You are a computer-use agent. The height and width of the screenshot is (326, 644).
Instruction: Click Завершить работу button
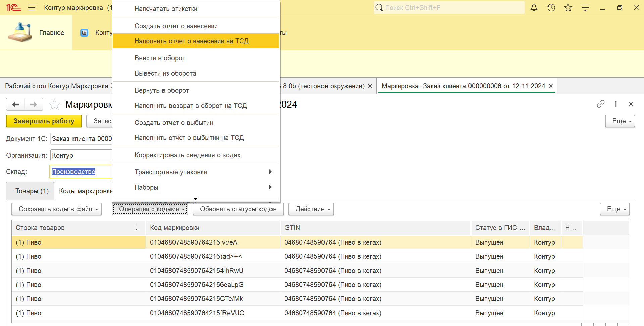coord(44,121)
